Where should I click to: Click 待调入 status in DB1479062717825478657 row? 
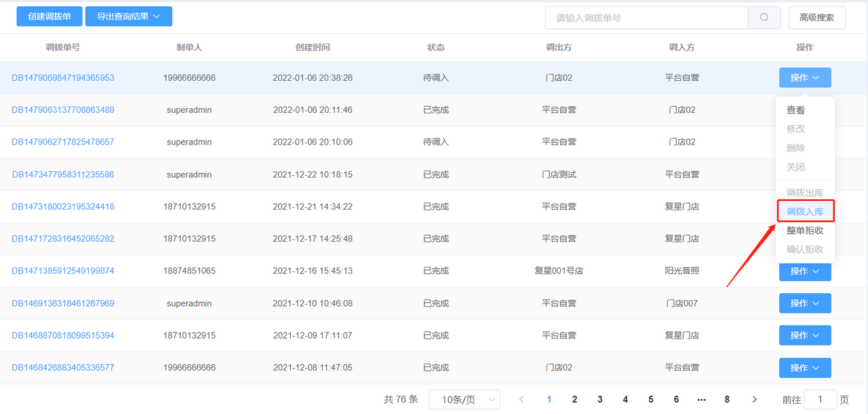[436, 143]
